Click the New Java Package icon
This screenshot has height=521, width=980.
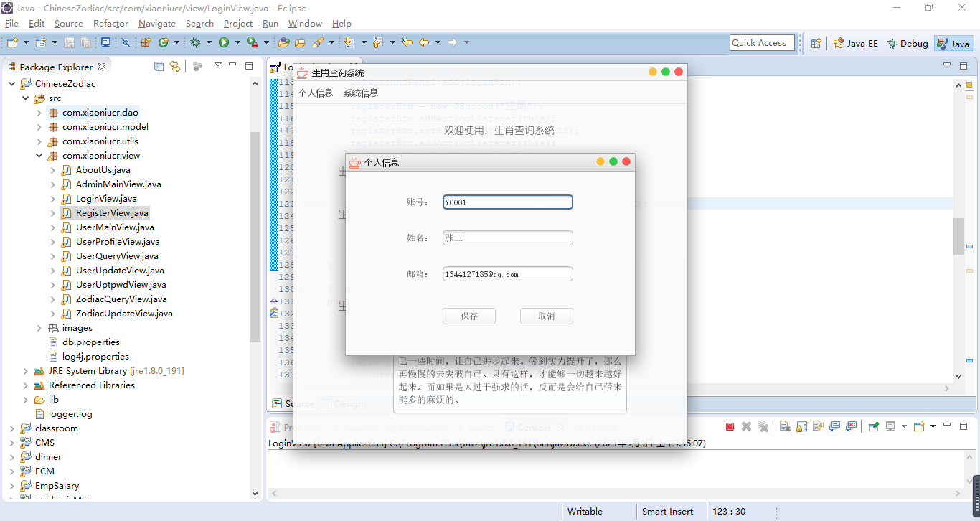146,43
